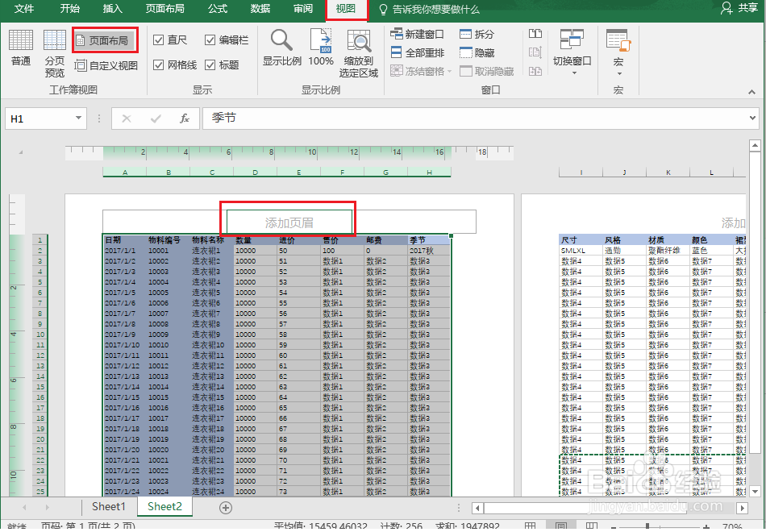766x532 pixels.
Task: Zoom to selection (缩放到选定区域)
Action: point(359,52)
